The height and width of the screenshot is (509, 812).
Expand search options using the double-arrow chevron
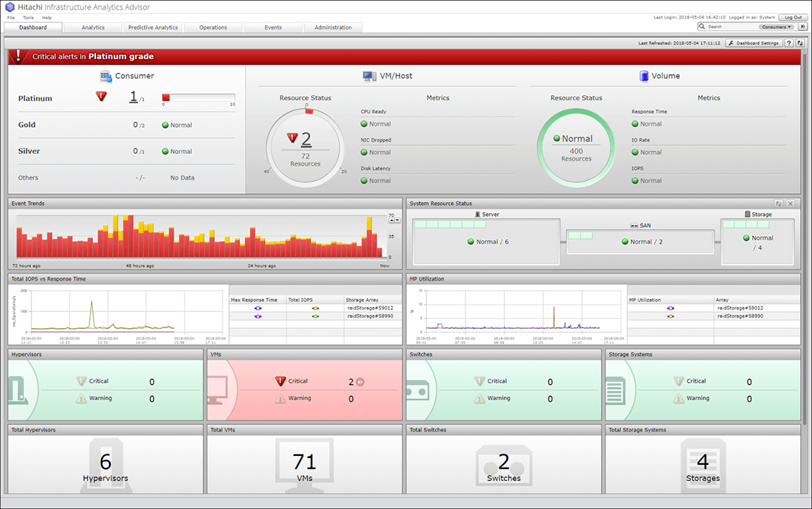803,27
